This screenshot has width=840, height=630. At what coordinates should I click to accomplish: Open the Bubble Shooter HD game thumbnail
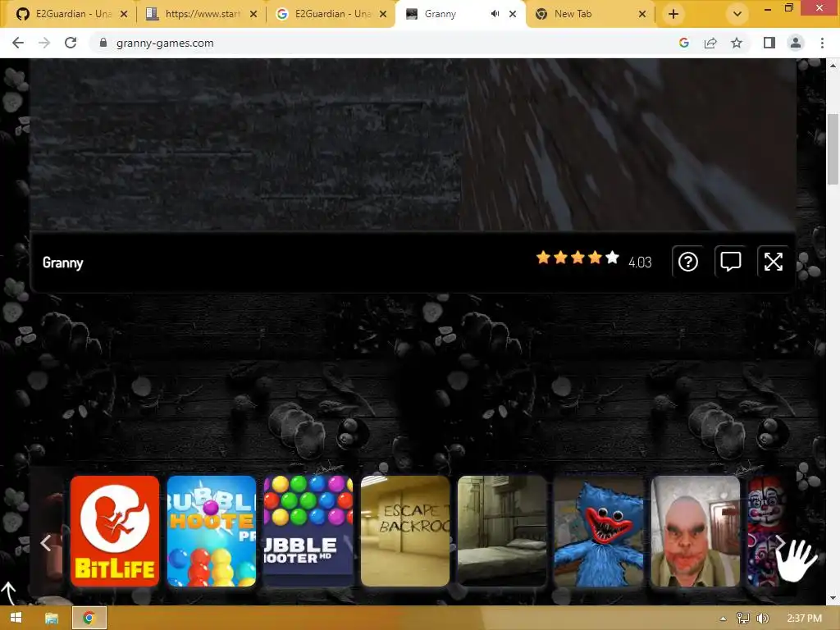coord(308,531)
